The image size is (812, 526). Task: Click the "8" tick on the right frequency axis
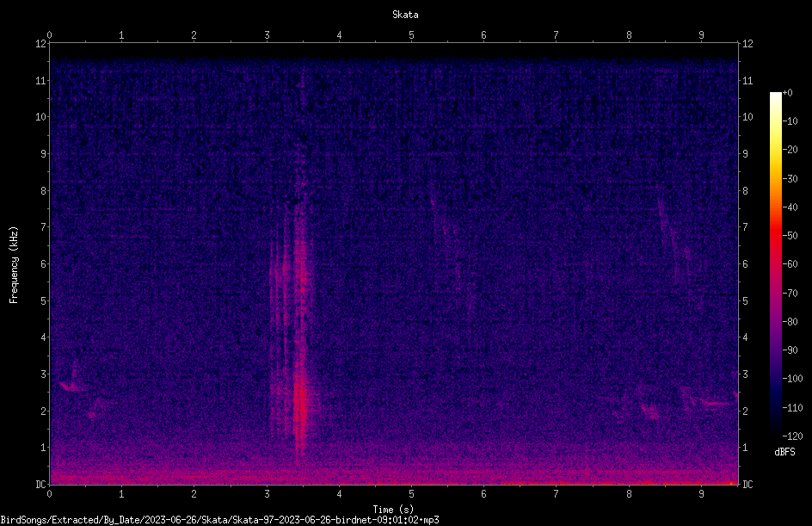pyautogui.click(x=745, y=191)
